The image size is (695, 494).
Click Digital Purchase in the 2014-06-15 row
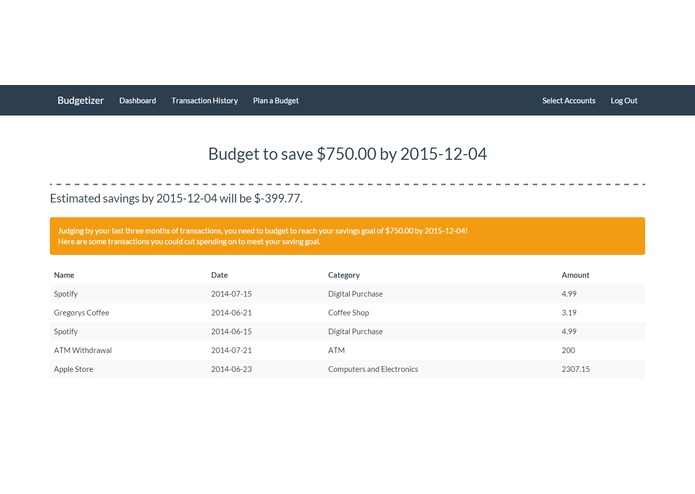point(355,331)
